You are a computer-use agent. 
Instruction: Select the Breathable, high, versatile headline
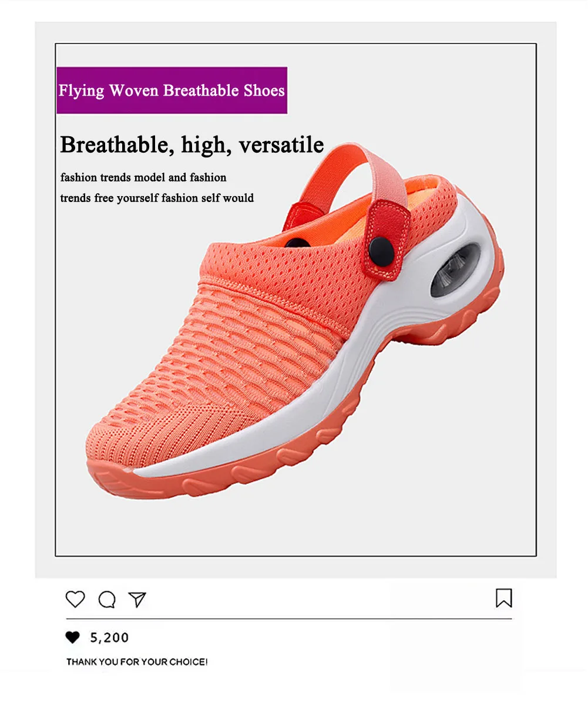coord(192,144)
